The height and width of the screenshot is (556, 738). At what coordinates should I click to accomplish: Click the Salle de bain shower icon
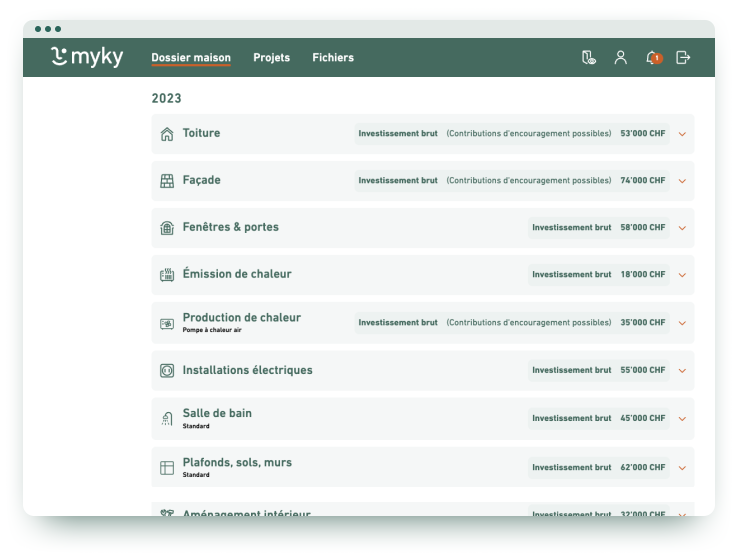click(167, 419)
